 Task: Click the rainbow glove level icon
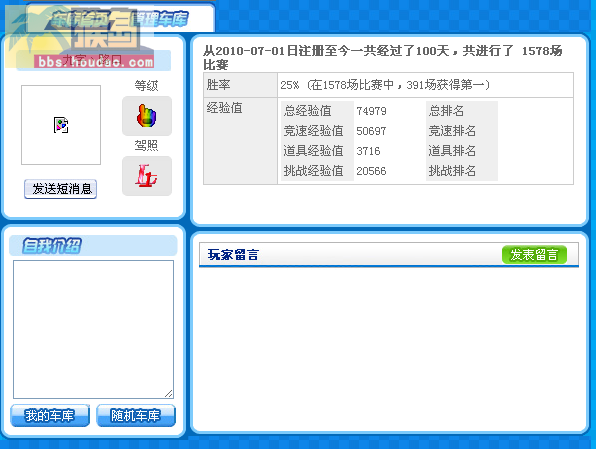pos(147,116)
